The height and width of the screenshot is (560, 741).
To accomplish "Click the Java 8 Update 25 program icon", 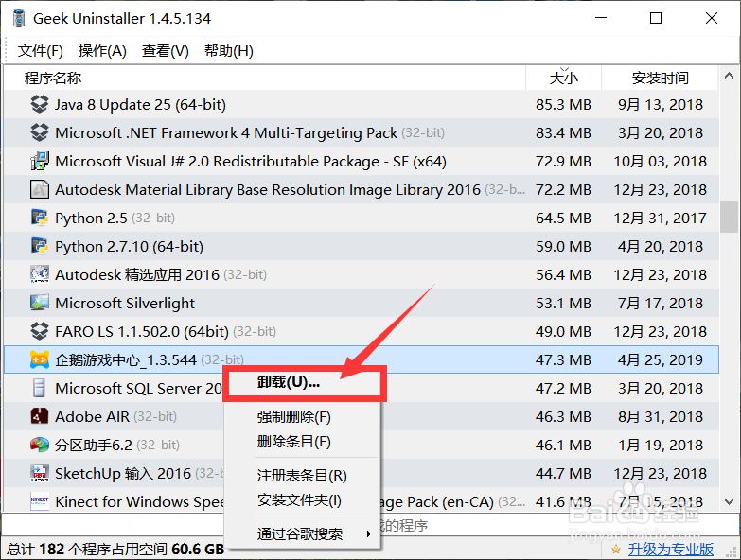I will pos(39,104).
